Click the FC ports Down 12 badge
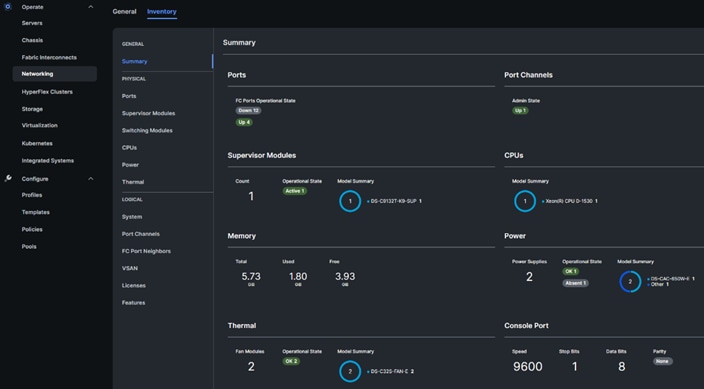704x389 pixels. pyautogui.click(x=248, y=111)
